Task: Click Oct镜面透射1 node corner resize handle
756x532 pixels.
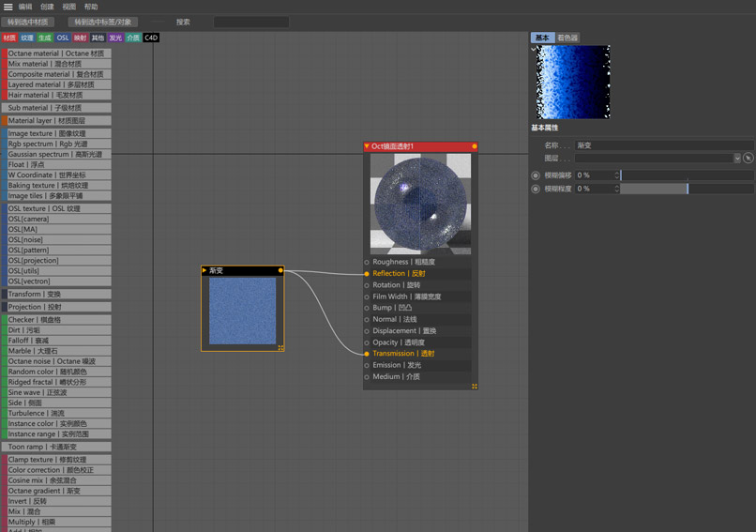Action: click(475, 387)
